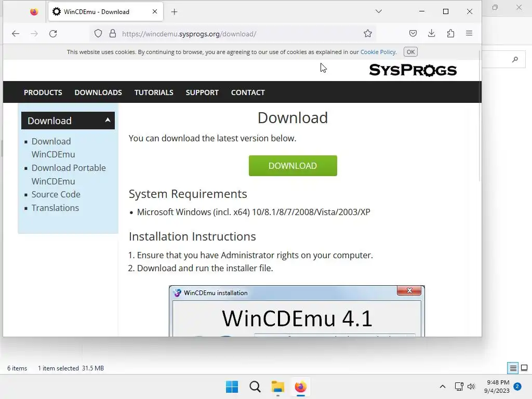Show hidden system tray icons
Image resolution: width=532 pixels, height=399 pixels.
tap(443, 387)
